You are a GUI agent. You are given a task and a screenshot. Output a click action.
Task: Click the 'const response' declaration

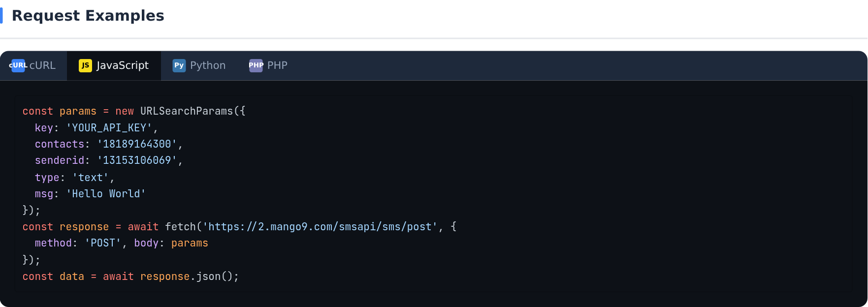(x=65, y=227)
